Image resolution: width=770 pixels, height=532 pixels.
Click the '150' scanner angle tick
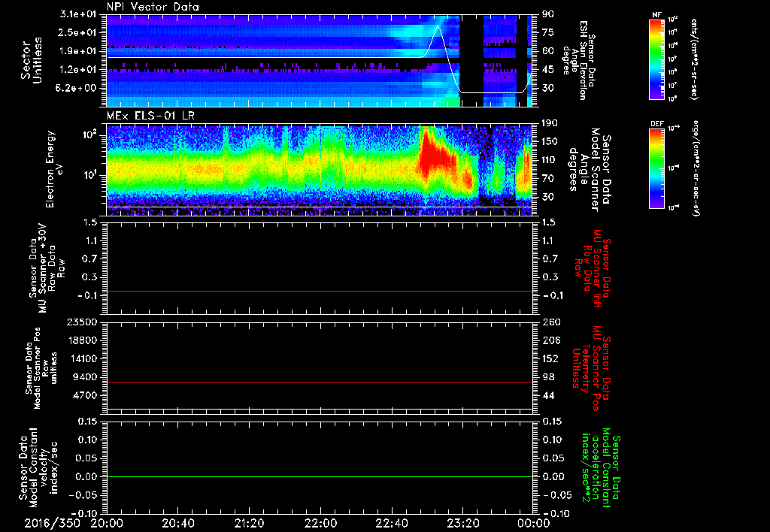point(550,141)
